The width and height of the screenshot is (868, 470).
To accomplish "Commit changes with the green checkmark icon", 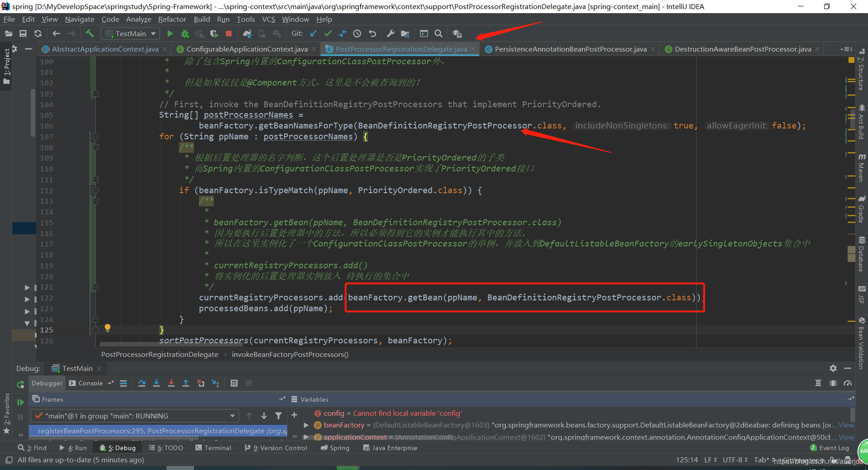I will 328,33.
